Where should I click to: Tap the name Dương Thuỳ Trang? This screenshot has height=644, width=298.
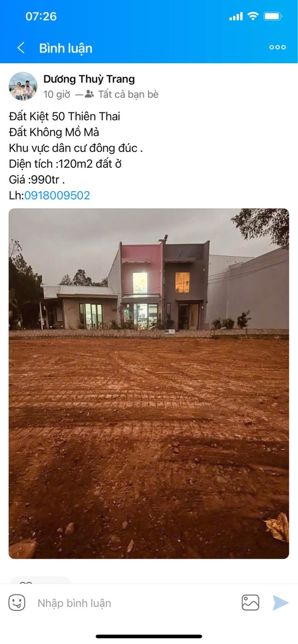pos(89,79)
